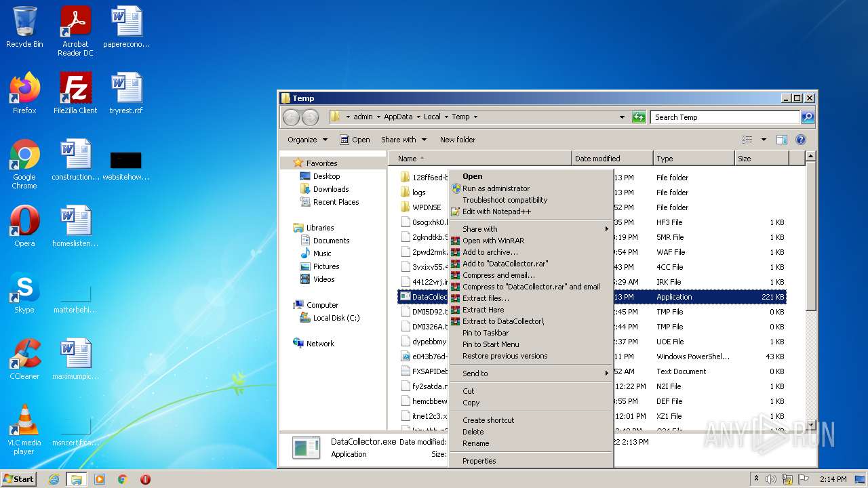
Task: Click Opera icon in taskbar
Action: click(x=145, y=479)
